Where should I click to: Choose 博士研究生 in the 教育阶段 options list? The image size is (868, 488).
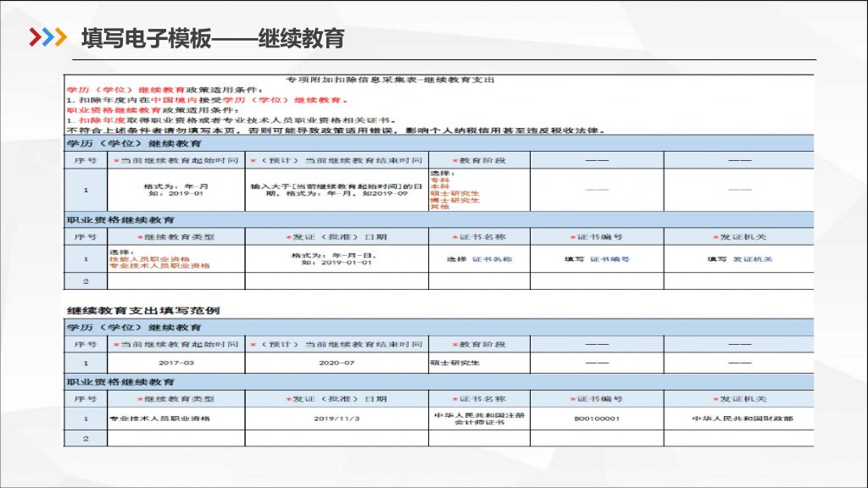point(454,200)
